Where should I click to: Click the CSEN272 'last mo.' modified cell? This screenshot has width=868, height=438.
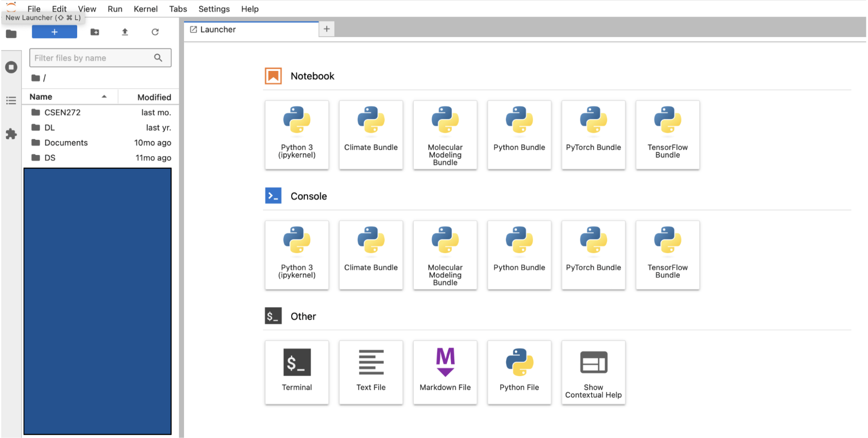[156, 112]
